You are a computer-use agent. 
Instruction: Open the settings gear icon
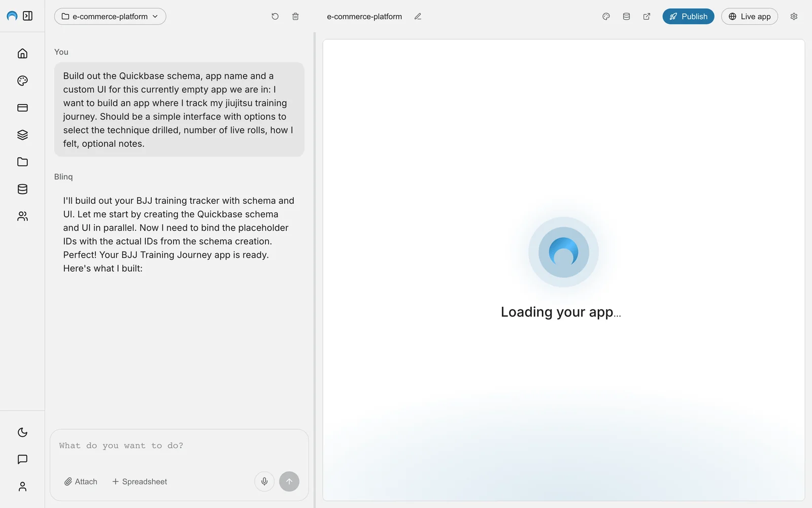coord(794,16)
